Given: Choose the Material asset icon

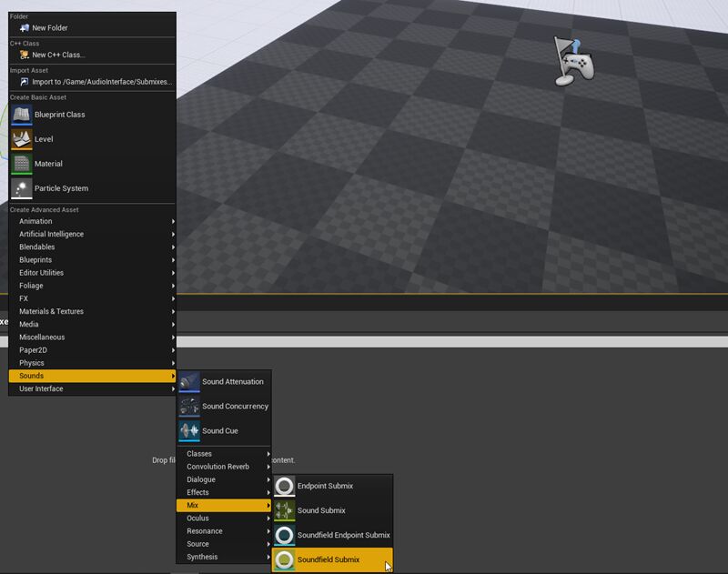Looking at the screenshot, I should coord(22,164).
